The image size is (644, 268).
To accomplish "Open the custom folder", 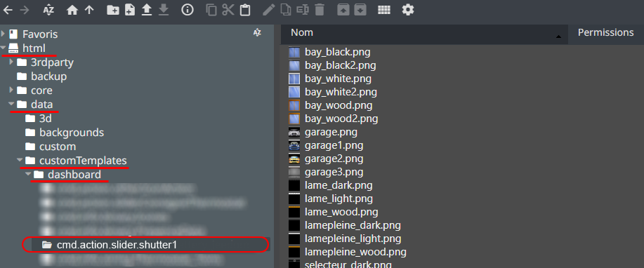I will [58, 146].
